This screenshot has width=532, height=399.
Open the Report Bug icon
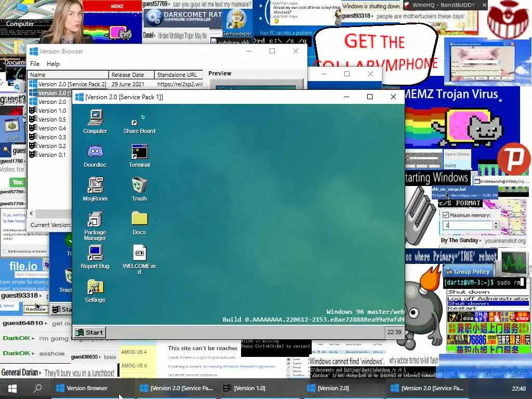click(x=96, y=257)
